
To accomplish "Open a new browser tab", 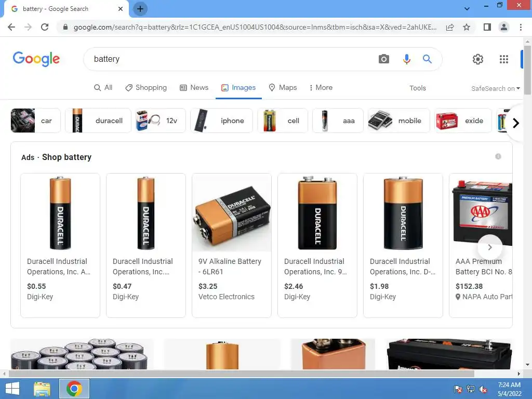I will (x=140, y=9).
